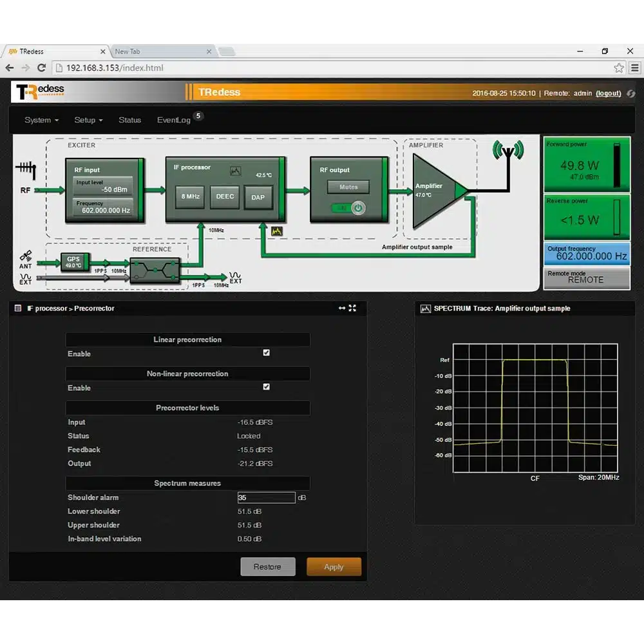
Task: Switch to the TRedess browser tab
Action: pyautogui.click(x=55, y=52)
